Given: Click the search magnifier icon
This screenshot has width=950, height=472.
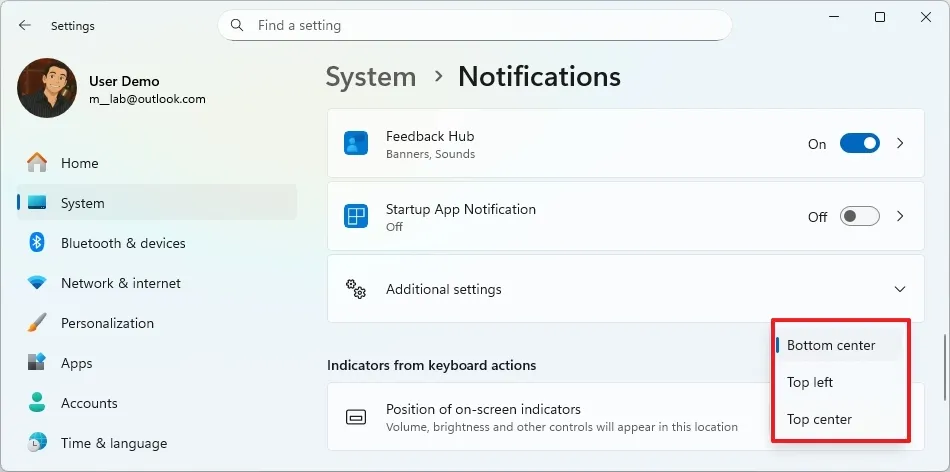Looking at the screenshot, I should 238,25.
